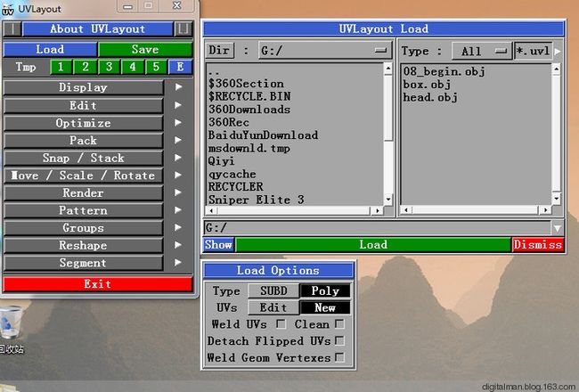The image size is (579, 392).
Task: Open path history arrow beside G:/ field
Action: pyautogui.click(x=558, y=228)
